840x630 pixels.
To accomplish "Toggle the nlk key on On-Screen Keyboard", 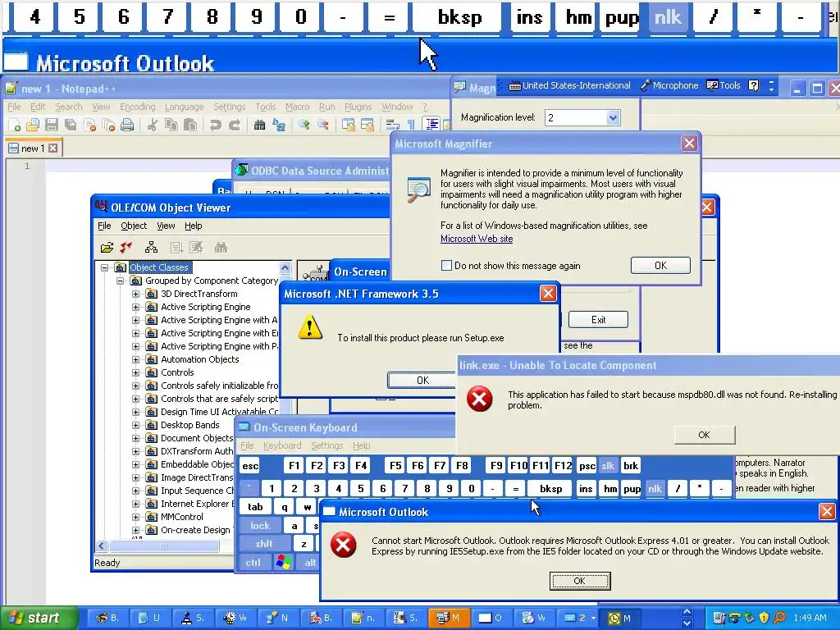I will click(655, 489).
